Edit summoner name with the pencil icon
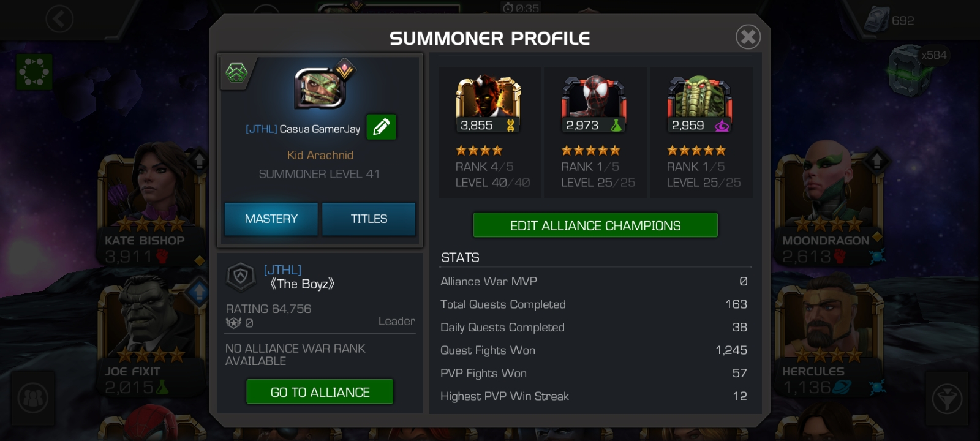The width and height of the screenshot is (980, 441). tap(381, 127)
